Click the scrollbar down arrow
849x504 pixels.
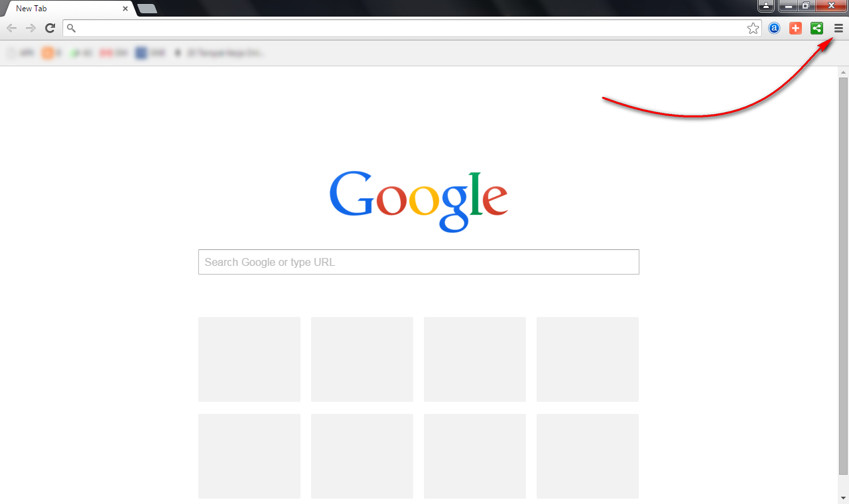tap(843, 497)
